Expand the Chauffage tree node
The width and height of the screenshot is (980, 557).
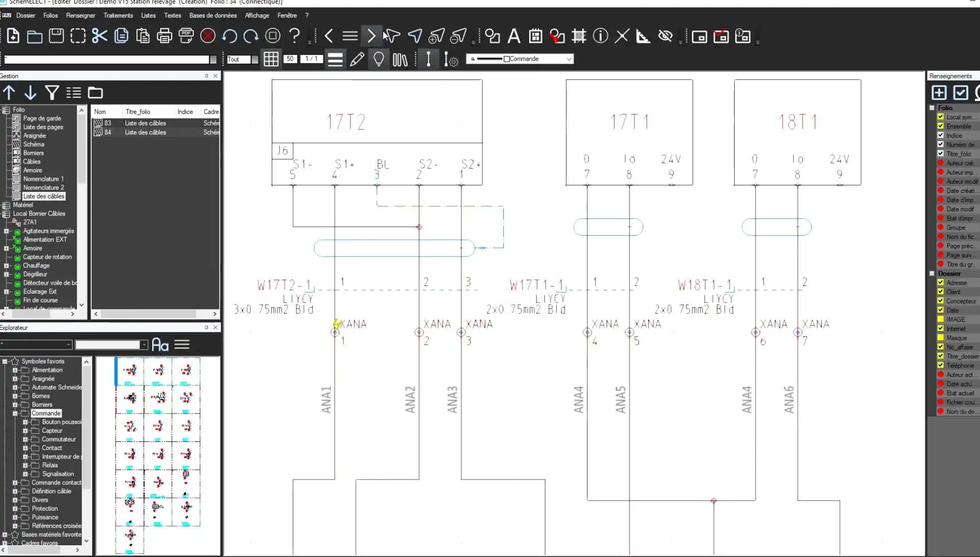tap(7, 265)
